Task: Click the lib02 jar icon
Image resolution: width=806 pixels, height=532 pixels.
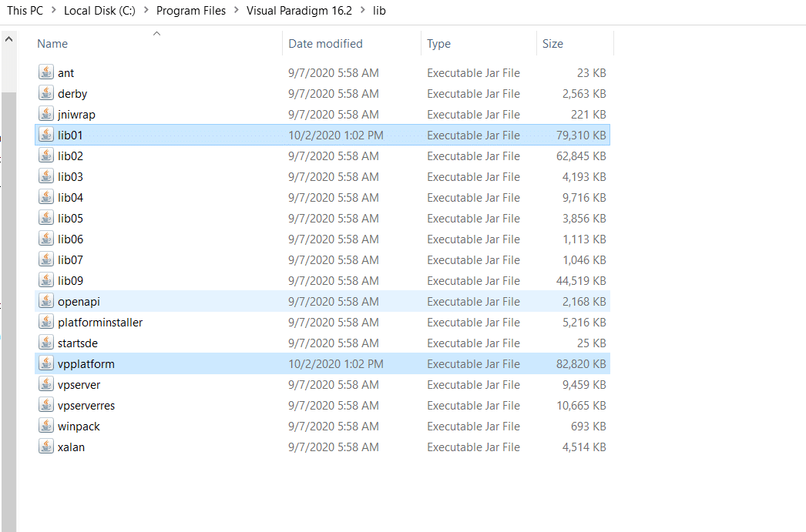Action: (46, 156)
